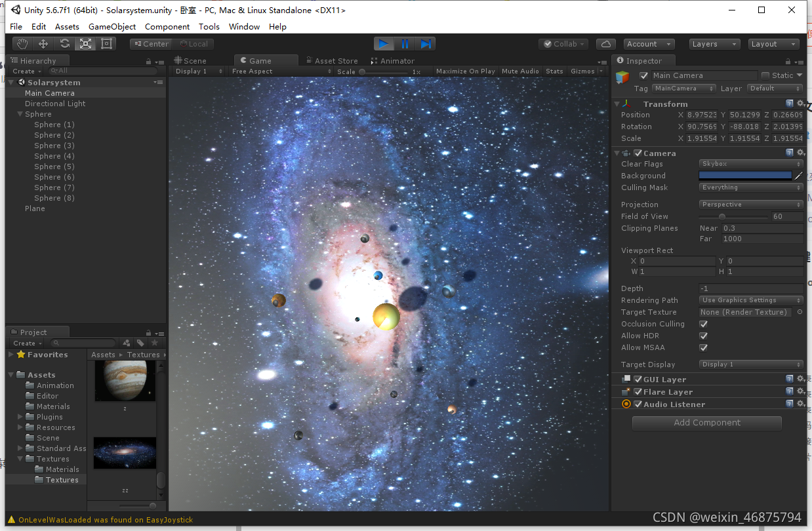
Task: Click the Inspector panel lock icon
Action: click(790, 61)
